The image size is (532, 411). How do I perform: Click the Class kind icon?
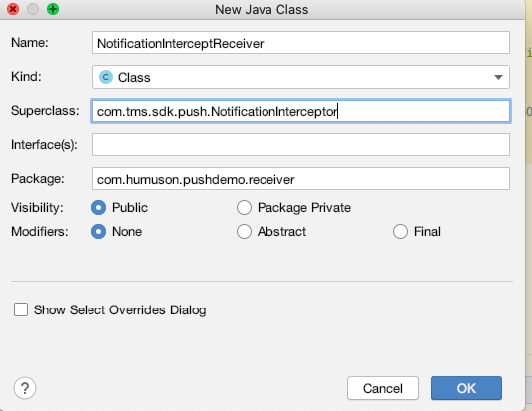(x=105, y=77)
